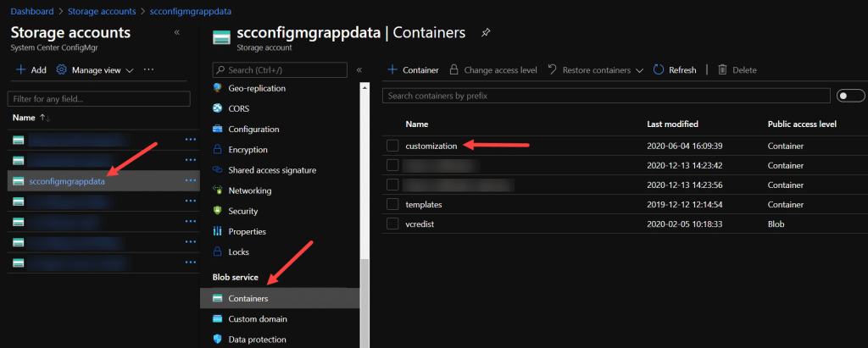Open Data protection menu item
The width and height of the screenshot is (868, 348).
257,340
